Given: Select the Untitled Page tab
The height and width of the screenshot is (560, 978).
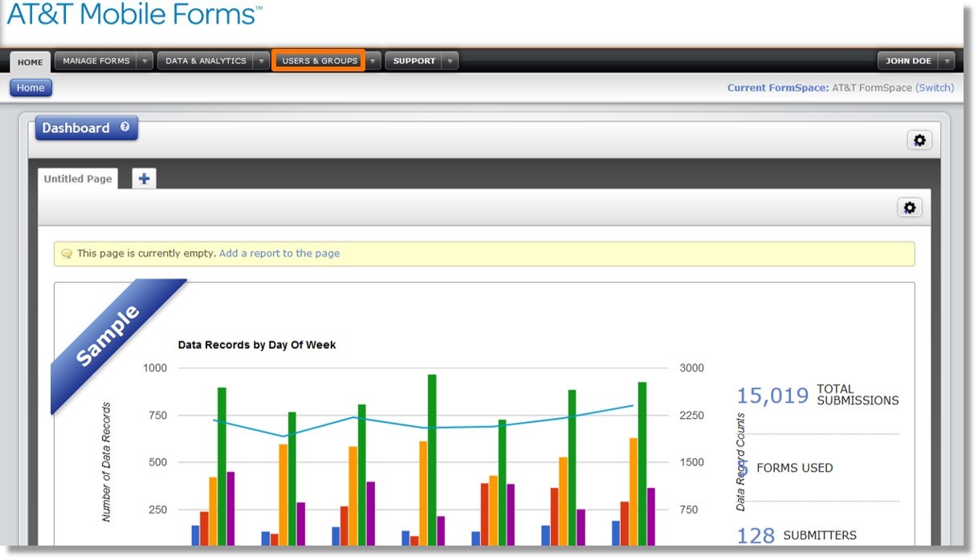Looking at the screenshot, I should click(x=78, y=179).
